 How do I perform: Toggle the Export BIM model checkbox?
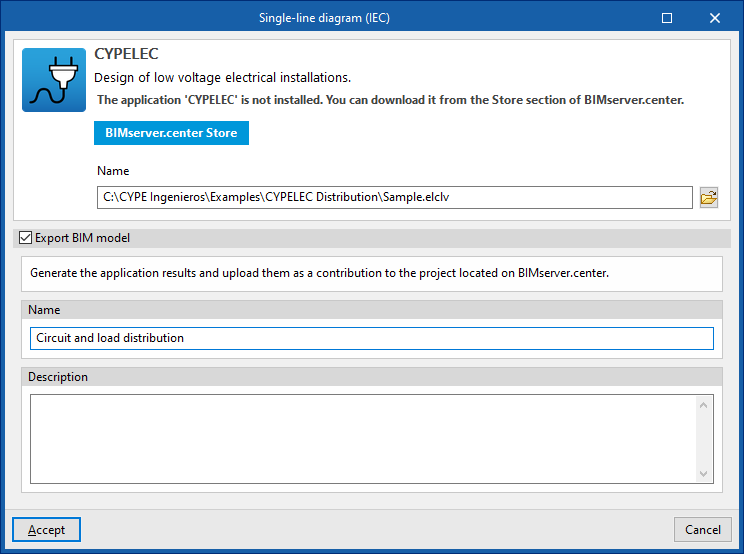pyautogui.click(x=26, y=238)
